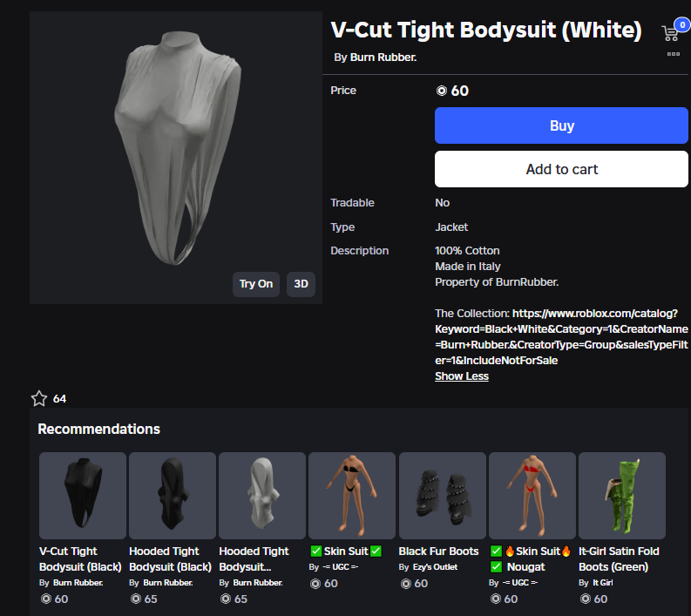Open Burn Rubber. under V-Cut Bodysuit (Black)
Screen dimensions: 691x616
pyautogui.click(x=78, y=583)
